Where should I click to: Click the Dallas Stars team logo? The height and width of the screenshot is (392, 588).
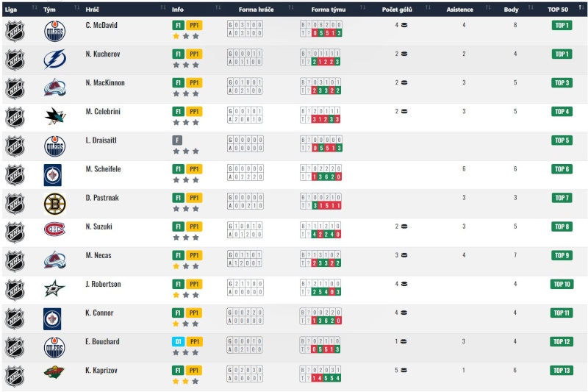click(54, 290)
